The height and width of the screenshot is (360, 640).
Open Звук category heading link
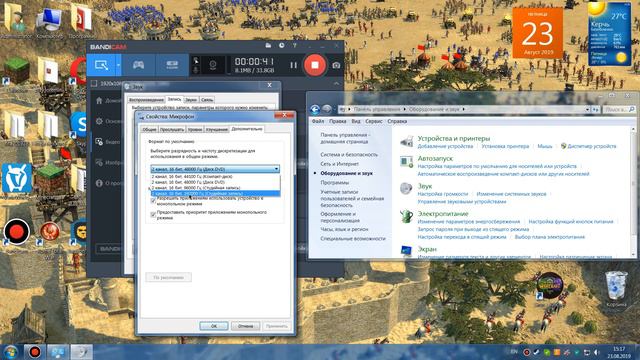pyautogui.click(x=424, y=186)
